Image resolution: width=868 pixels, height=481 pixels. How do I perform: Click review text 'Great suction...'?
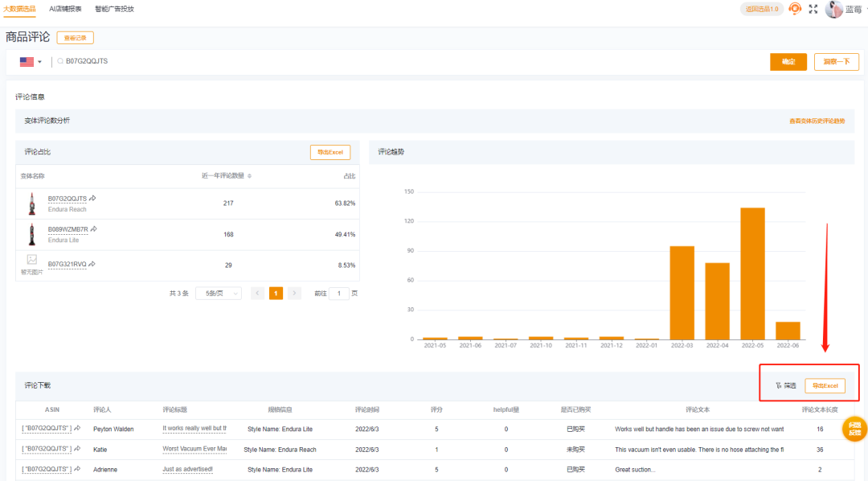pos(635,470)
